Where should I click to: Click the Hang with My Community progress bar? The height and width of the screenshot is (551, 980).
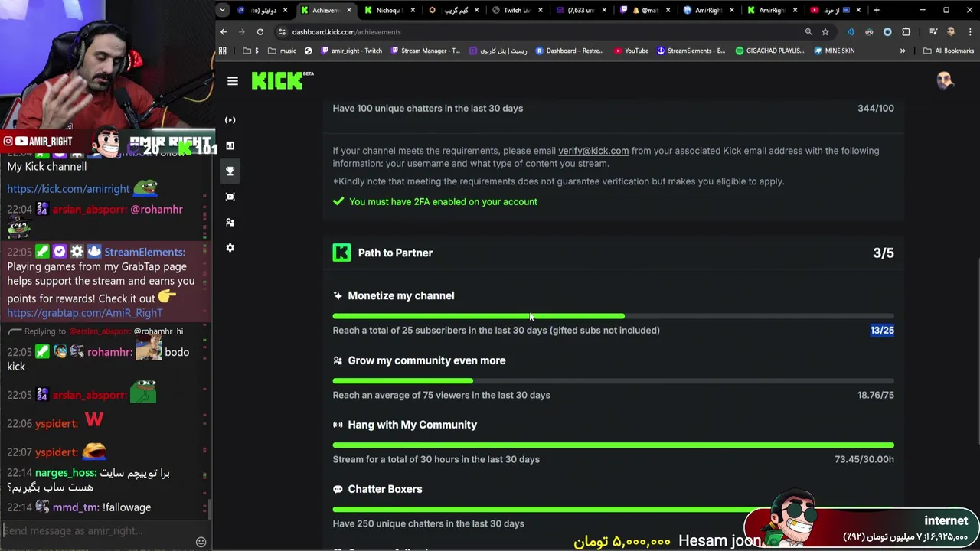click(613, 445)
